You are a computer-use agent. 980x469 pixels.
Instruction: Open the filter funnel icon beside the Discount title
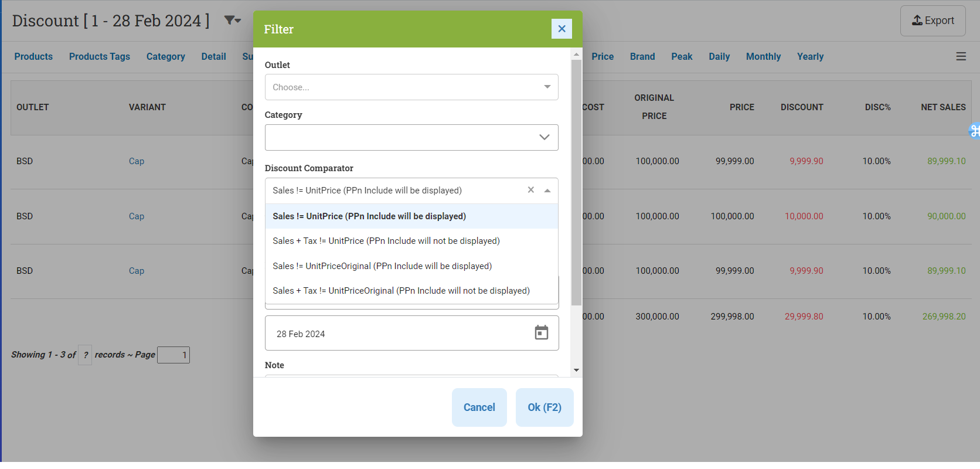click(x=233, y=21)
